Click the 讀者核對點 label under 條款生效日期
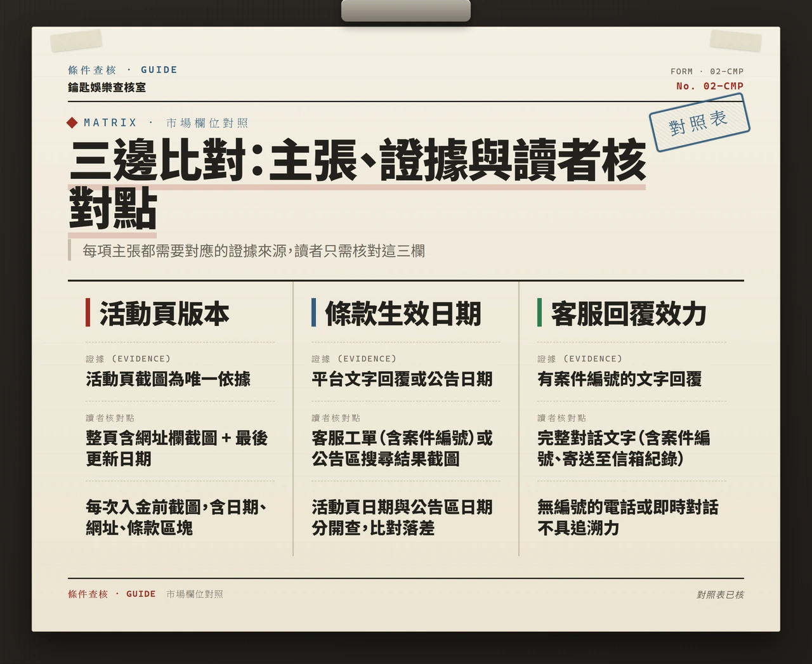Screen dimensions: 812x664 click(336, 418)
